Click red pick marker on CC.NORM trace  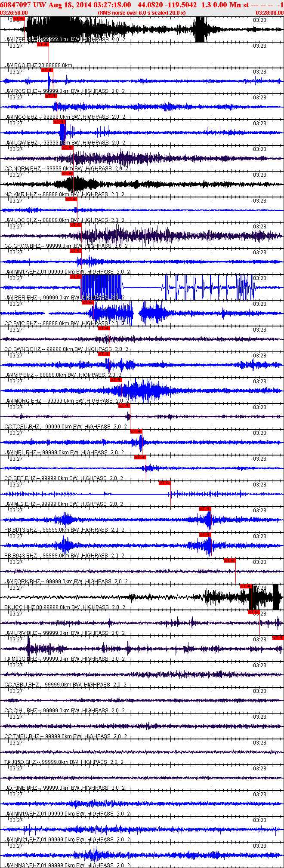(68, 148)
